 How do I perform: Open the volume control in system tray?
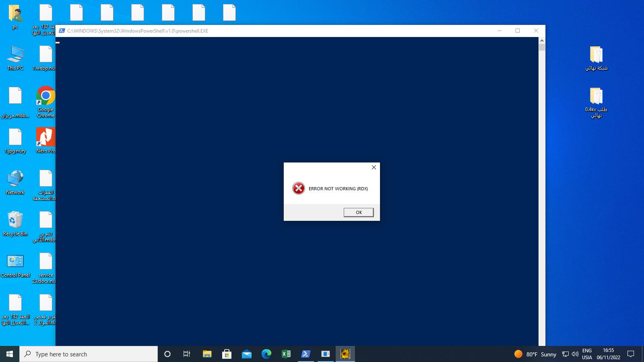(575, 354)
